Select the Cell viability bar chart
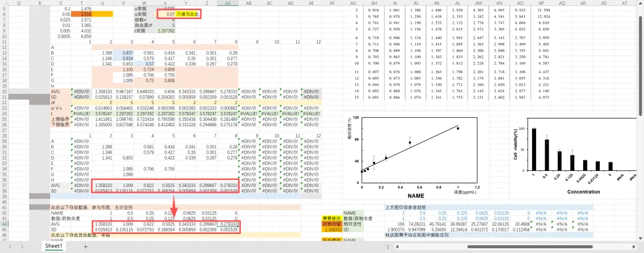Screen dimensions: 644x253 click(x=575, y=155)
